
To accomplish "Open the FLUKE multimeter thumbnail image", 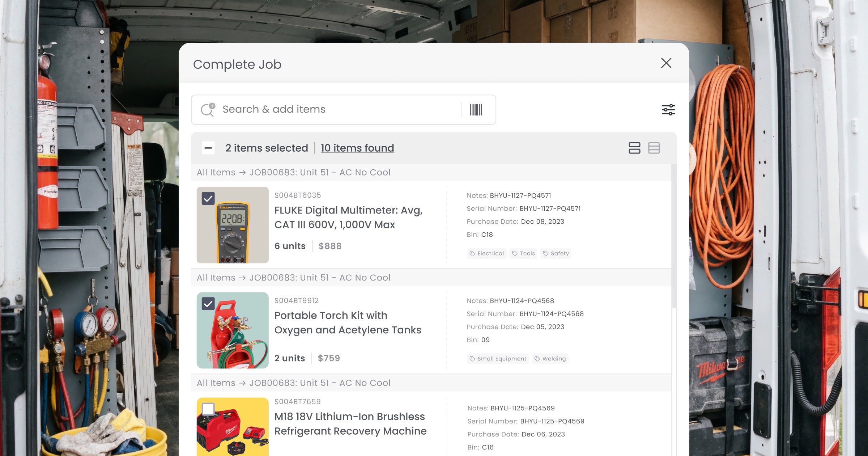I will [233, 225].
